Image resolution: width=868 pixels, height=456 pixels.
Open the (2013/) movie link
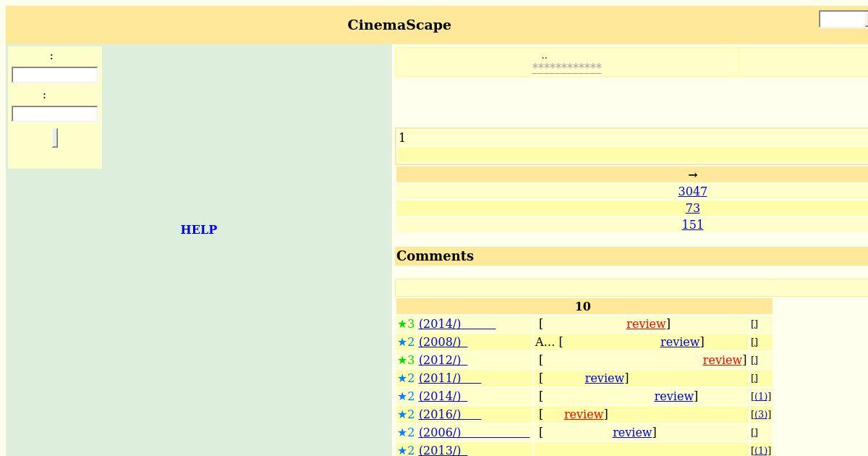point(443,450)
